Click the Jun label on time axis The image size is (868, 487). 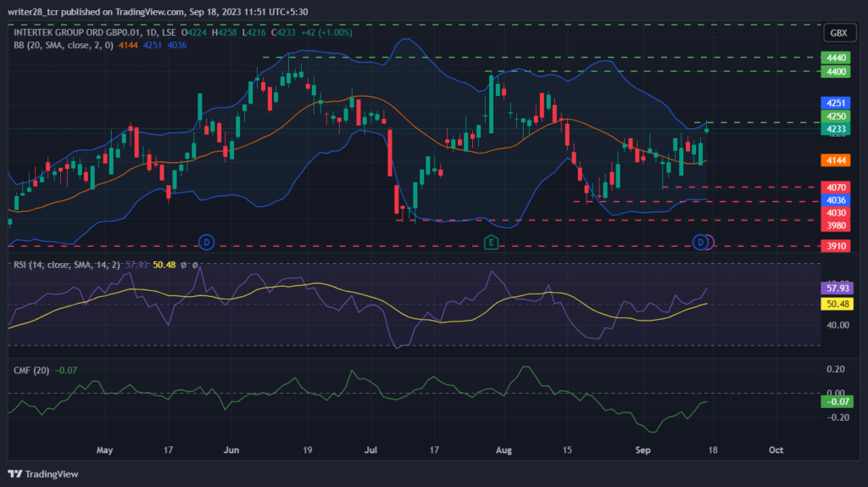point(231,450)
